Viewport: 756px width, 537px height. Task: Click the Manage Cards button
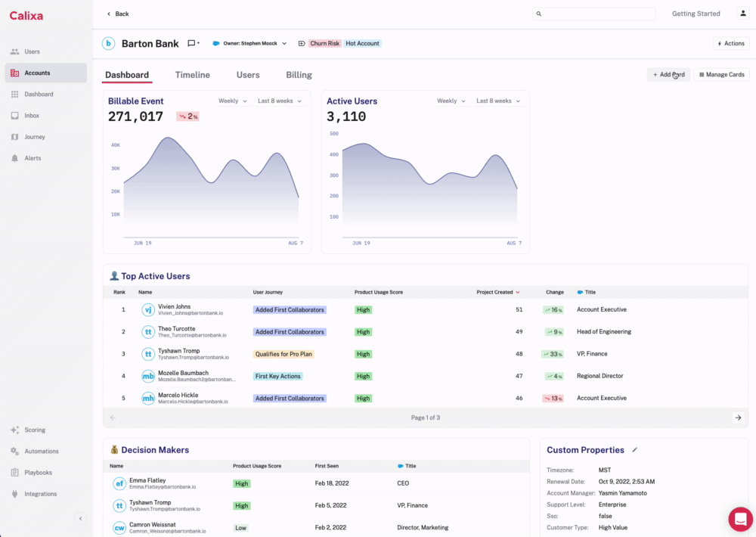[x=721, y=75]
